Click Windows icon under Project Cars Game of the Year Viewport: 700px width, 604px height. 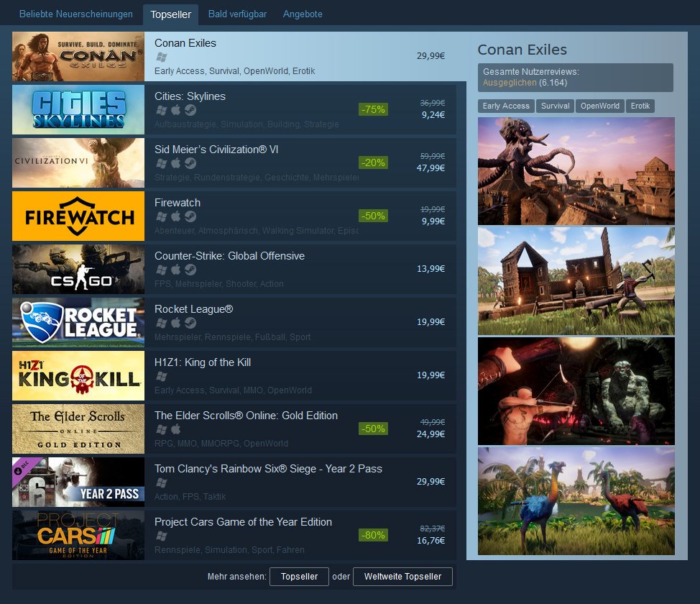tap(162, 536)
